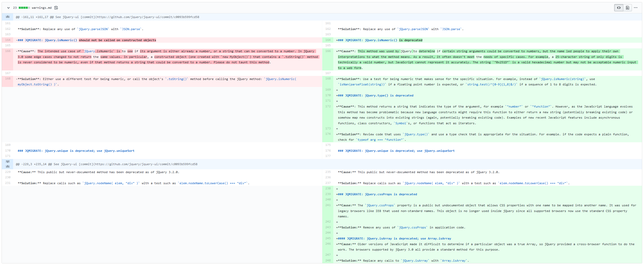Image resolution: width=644 pixels, height=266 pixels.
Task: Click added heading 'jQuery.isArray is deprecated; use Array.isArray'
Action: pyautogui.click(x=409, y=239)
